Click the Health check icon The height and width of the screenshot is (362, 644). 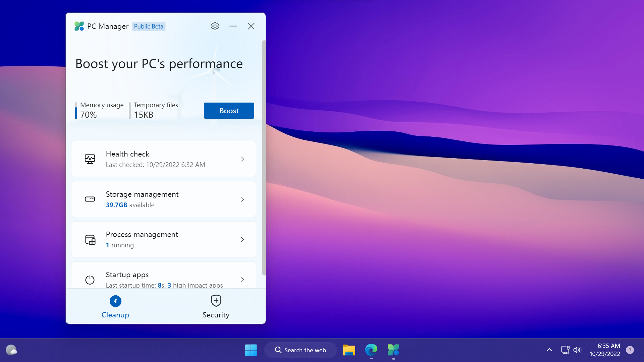click(90, 159)
